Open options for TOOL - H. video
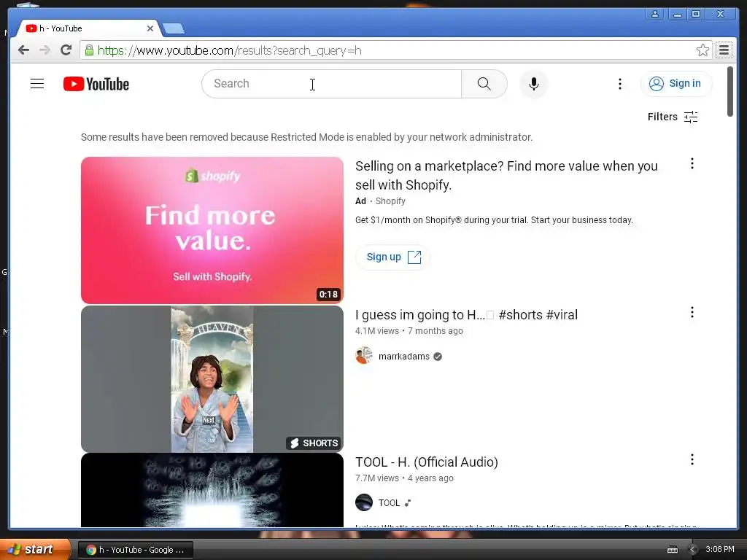Screen dimensions: 747x560 click(692, 459)
